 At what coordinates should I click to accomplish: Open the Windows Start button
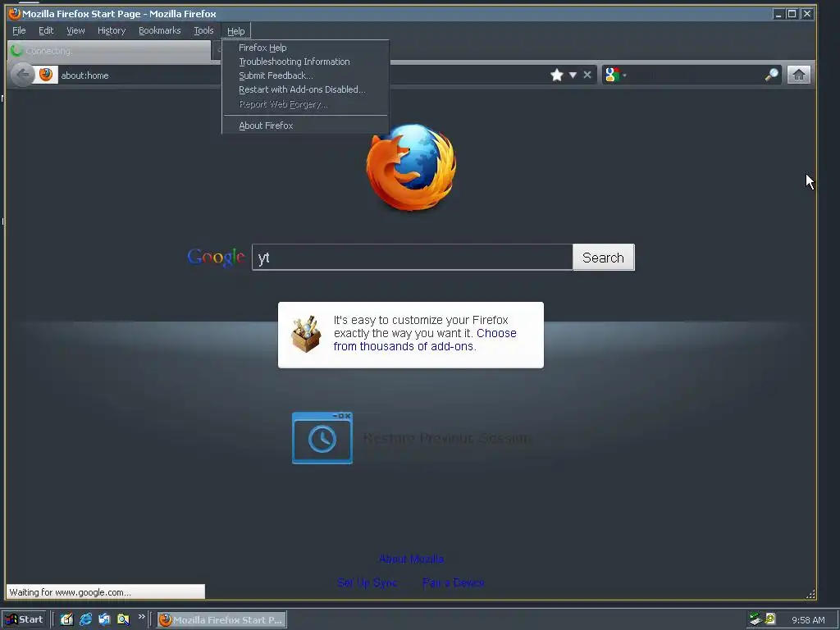click(24, 620)
